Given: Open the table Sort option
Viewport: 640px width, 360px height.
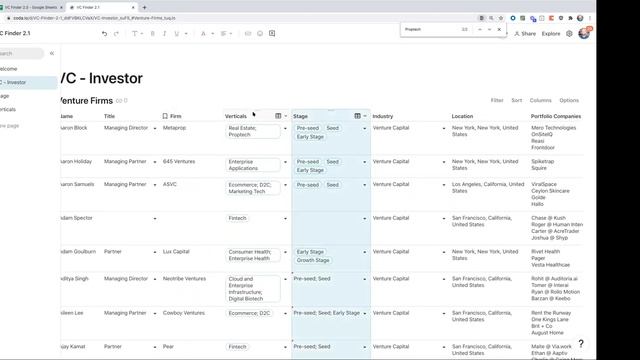Looking at the screenshot, I should click(x=516, y=100).
